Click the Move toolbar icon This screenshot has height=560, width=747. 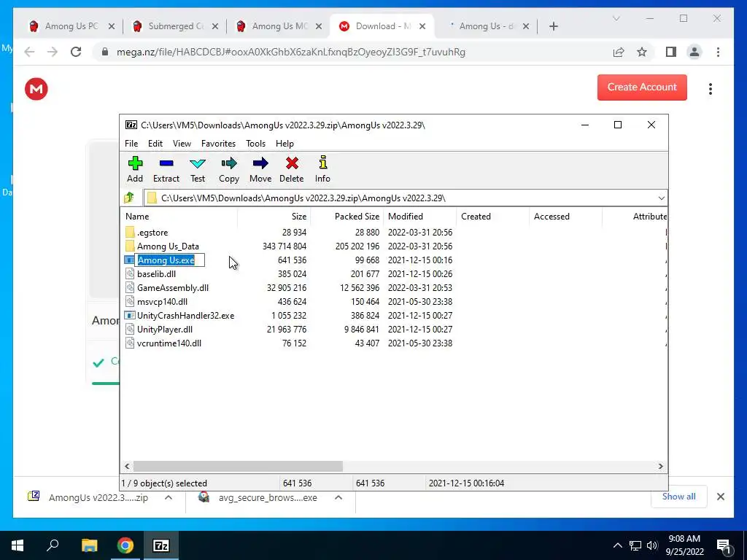coord(260,169)
